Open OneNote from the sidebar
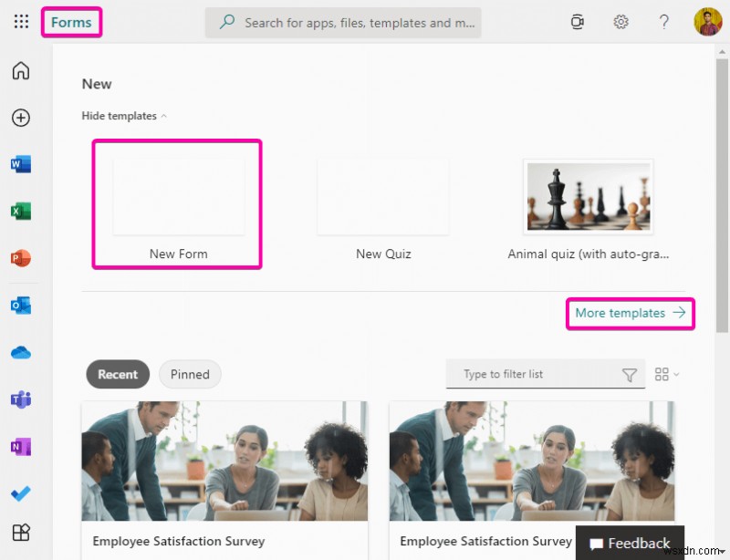 point(20,446)
